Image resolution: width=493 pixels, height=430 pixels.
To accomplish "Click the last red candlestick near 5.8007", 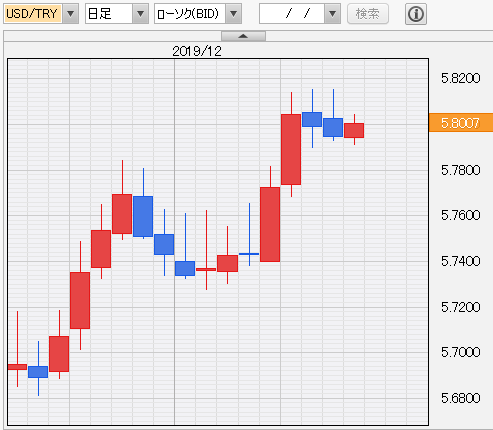I will [354, 130].
